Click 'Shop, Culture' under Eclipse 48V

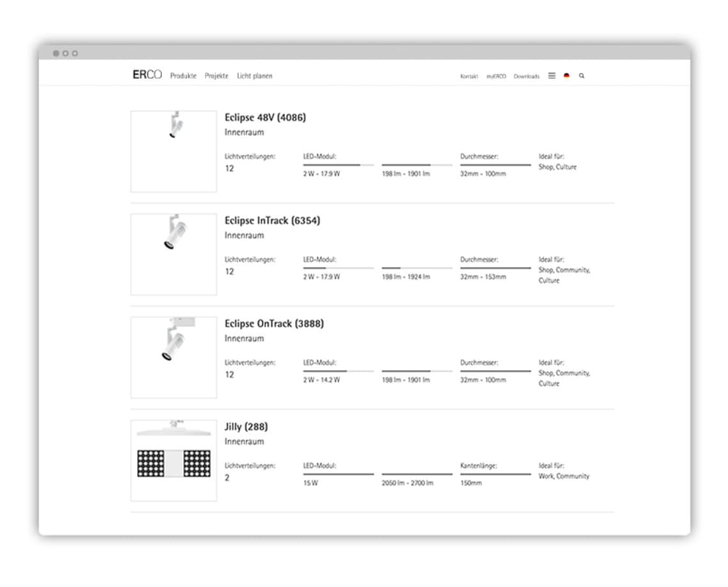click(x=557, y=166)
